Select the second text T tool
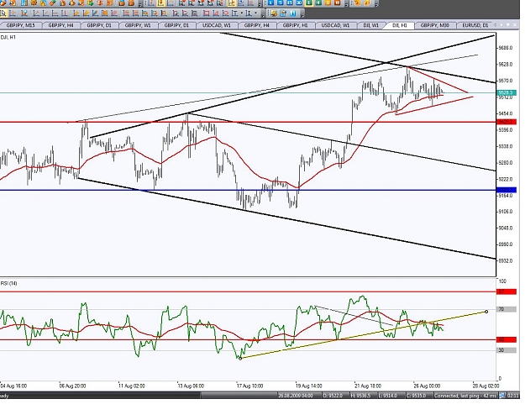The width and height of the screenshot is (525, 420). pos(248,13)
